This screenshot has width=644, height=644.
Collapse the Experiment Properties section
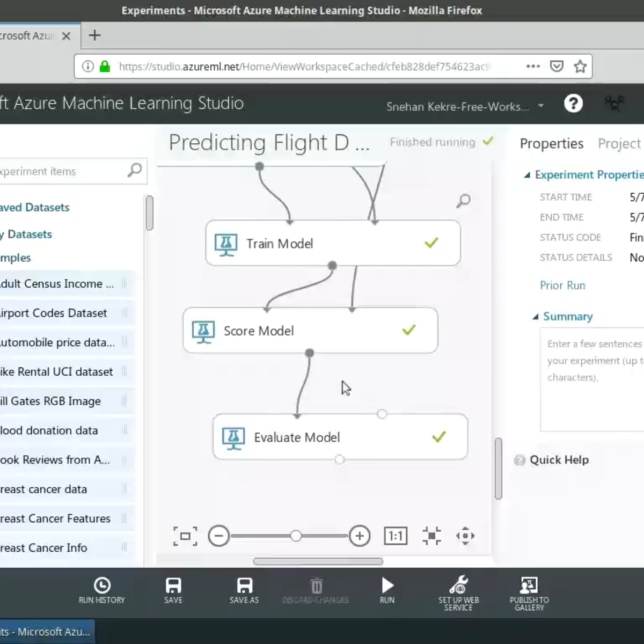529,174
